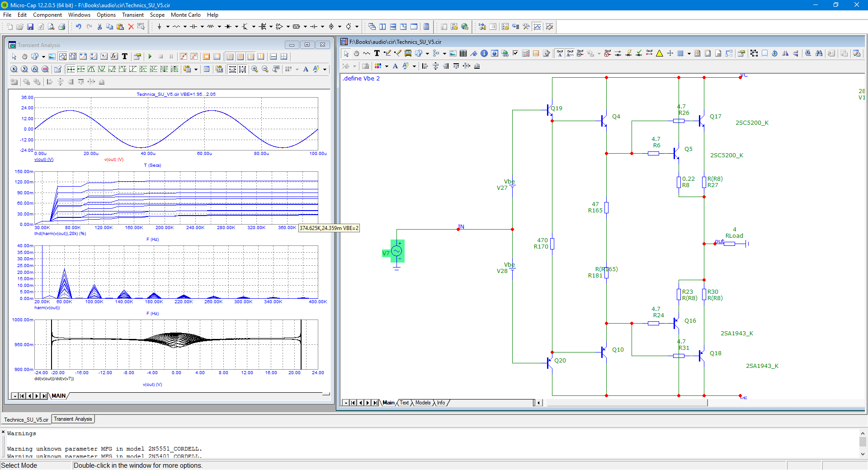The width and height of the screenshot is (868, 470).
Task: Click the color palette swatch icon
Action: tap(378, 66)
